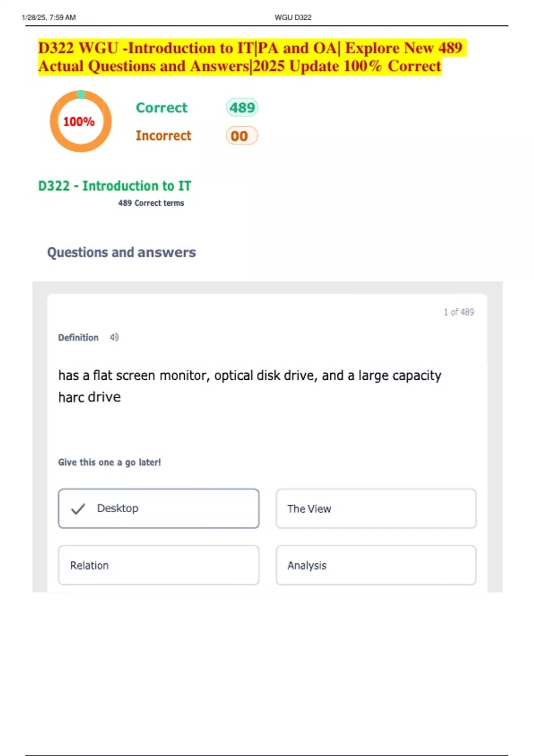534x756 pixels.
Task: Click the "Questions and answers" heading
Action: (121, 252)
